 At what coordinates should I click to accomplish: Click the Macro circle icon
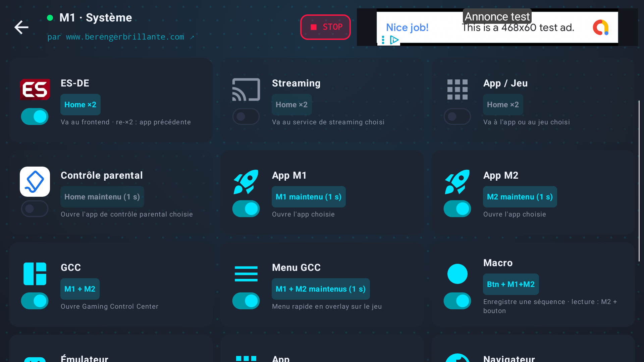coord(457,274)
